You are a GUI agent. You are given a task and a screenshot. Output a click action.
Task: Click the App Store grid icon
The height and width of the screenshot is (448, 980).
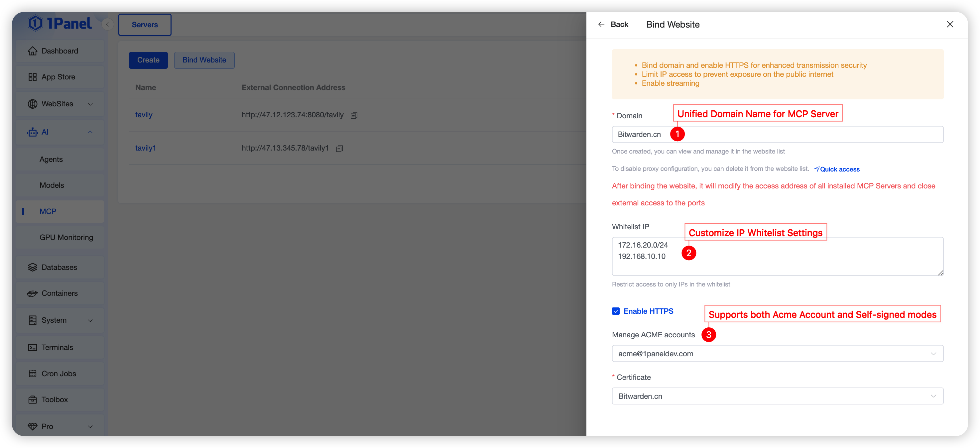coord(33,77)
